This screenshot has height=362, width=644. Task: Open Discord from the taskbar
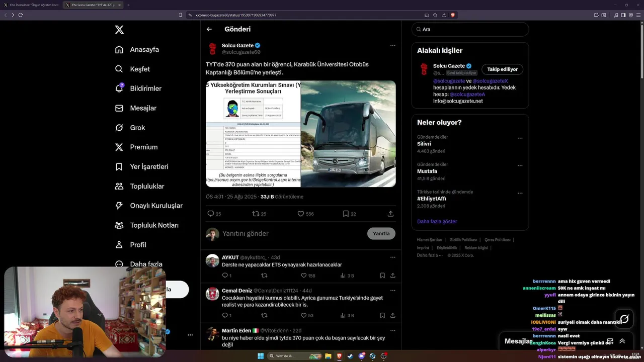[361, 356]
